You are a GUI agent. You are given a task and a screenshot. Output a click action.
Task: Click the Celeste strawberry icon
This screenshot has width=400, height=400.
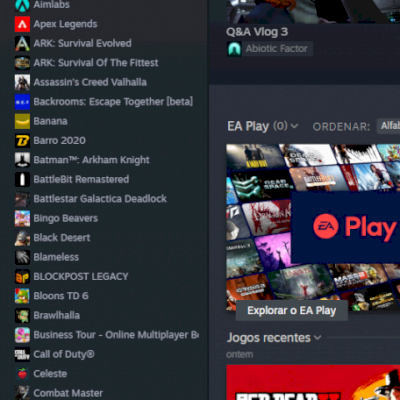pos(22,374)
